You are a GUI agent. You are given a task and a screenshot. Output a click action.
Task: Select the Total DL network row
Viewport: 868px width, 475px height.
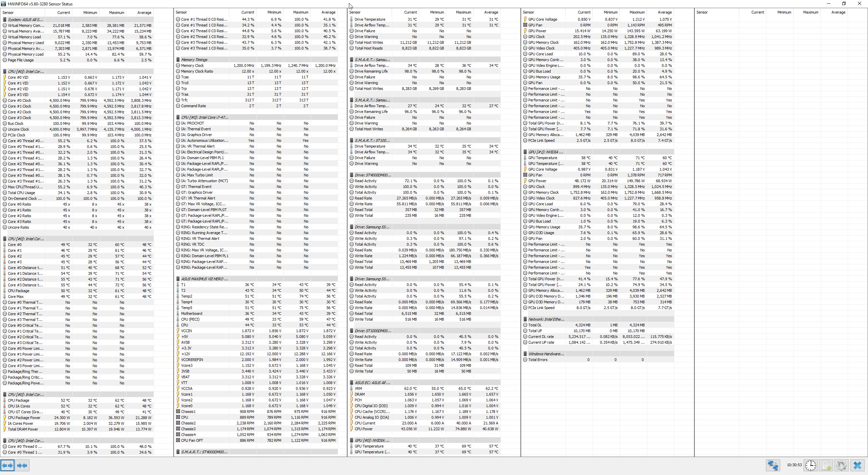pos(598,325)
